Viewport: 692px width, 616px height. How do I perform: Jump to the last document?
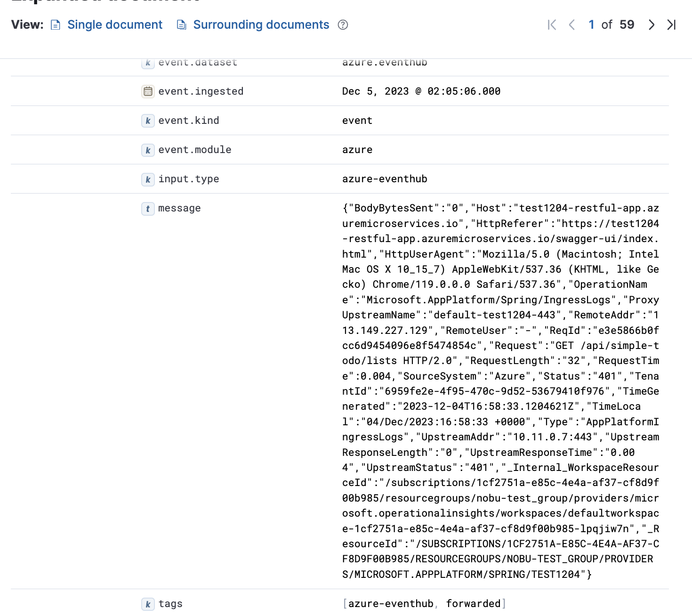(x=671, y=25)
